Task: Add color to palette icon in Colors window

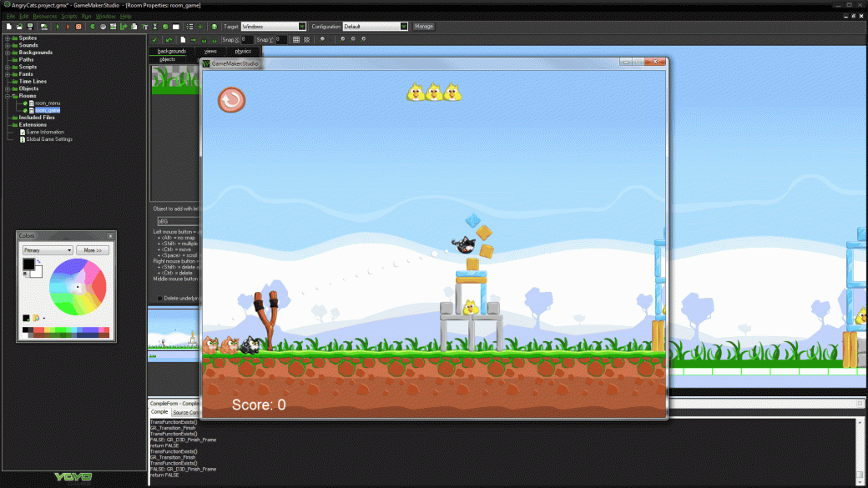Action: (x=26, y=318)
